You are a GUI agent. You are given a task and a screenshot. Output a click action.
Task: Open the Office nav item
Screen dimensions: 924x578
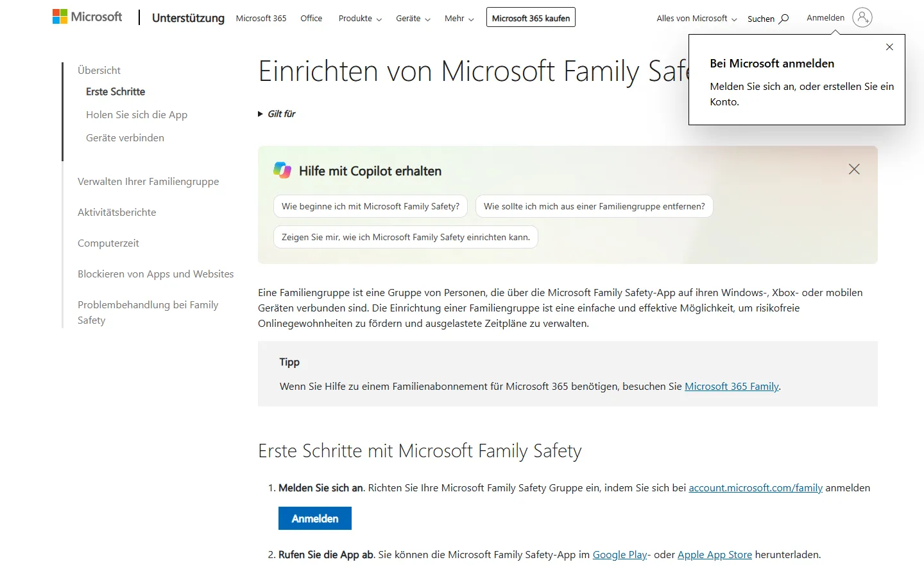(311, 19)
